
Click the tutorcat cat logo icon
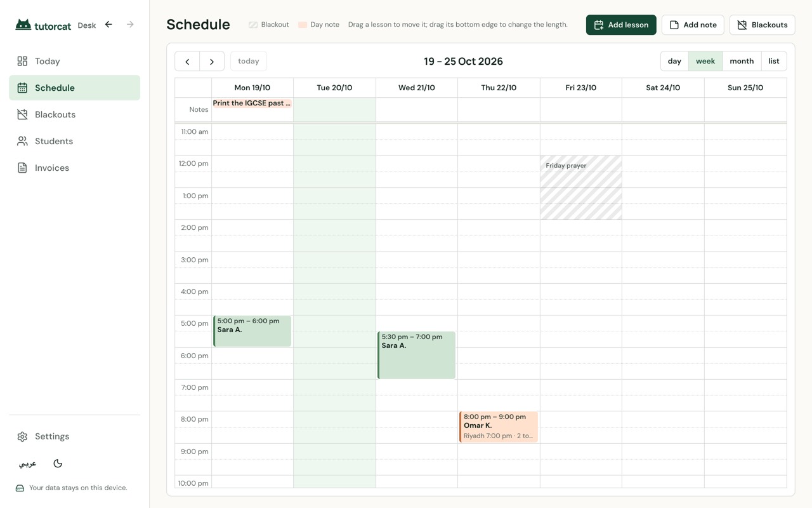23,25
